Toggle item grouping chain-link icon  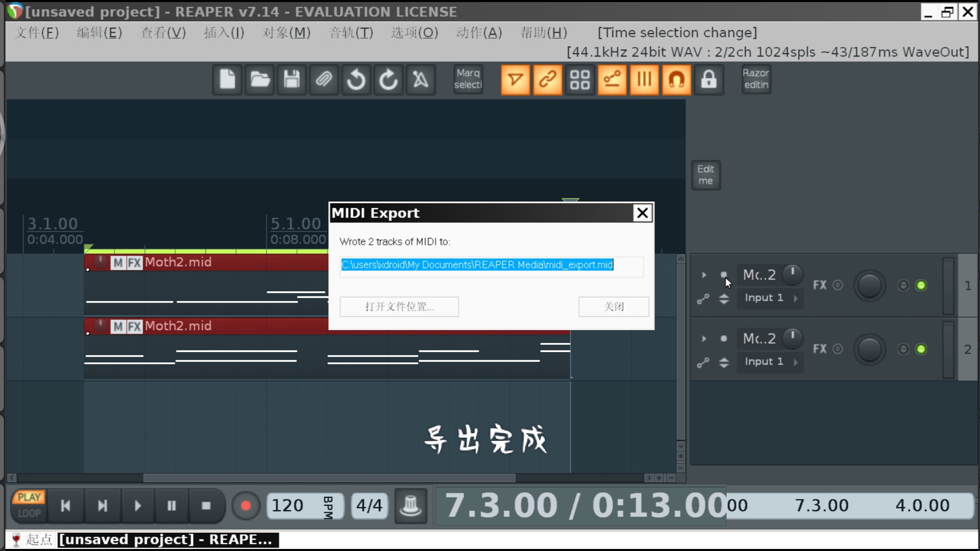[x=548, y=80]
